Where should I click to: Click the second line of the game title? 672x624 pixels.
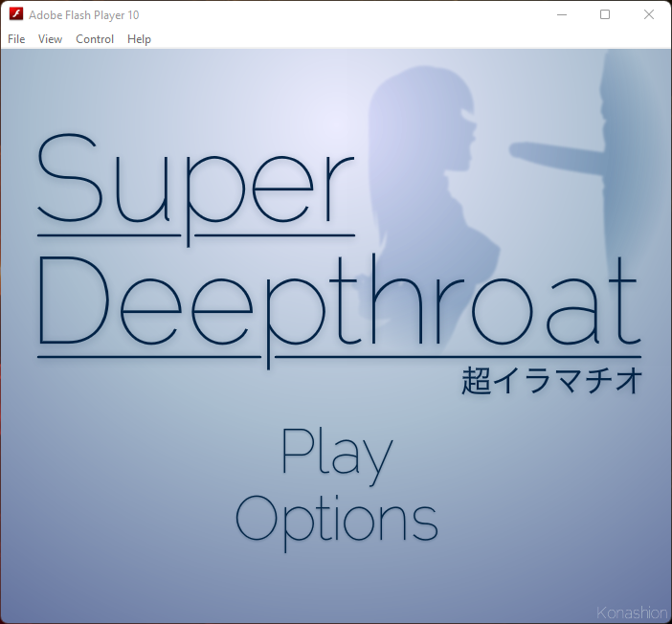pos(338,301)
